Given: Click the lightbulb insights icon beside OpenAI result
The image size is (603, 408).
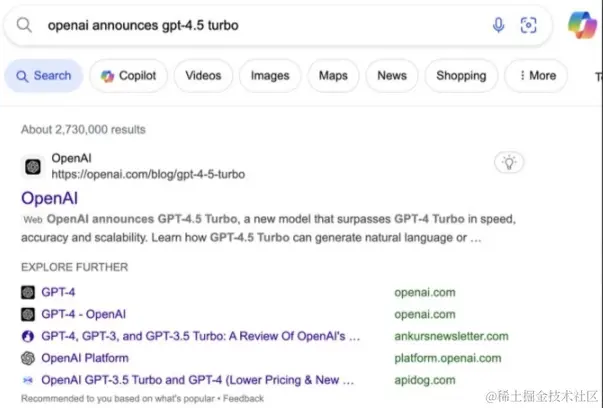Looking at the screenshot, I should click(x=509, y=162).
